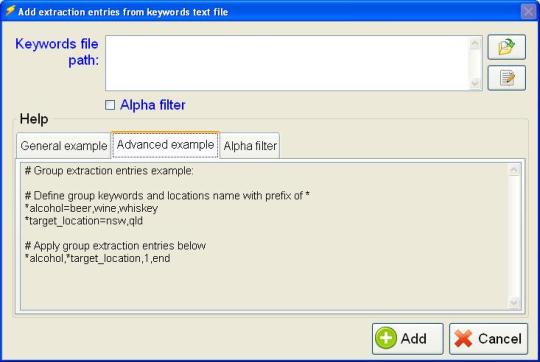The width and height of the screenshot is (540, 362).
Task: Select the Advanced example tab
Action: point(165,145)
